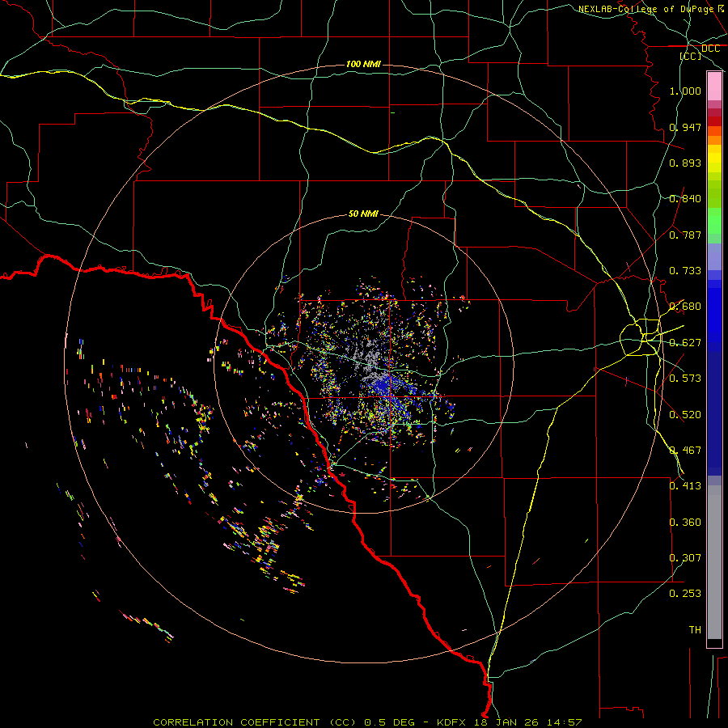The height and width of the screenshot is (728, 728).
Task: Select the 0.573 scale value
Action: [685, 379]
